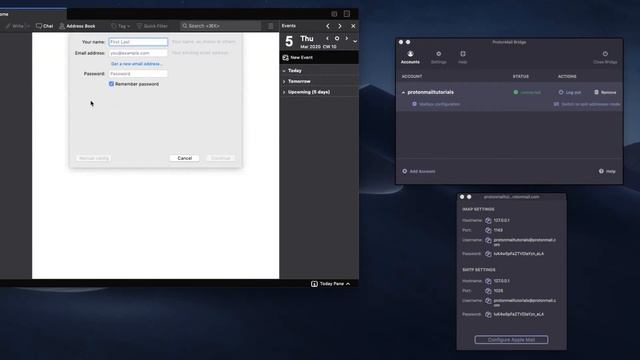Screen dimensions: 640x360
Task: Expand the Tomorrow section
Action: pos(284,82)
